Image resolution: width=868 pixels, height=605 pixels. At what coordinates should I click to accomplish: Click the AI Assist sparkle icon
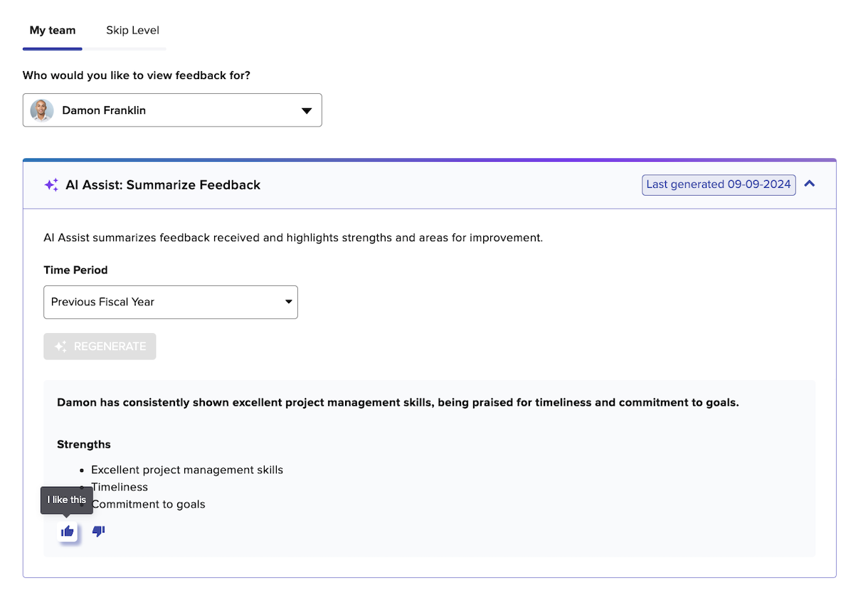(x=51, y=185)
